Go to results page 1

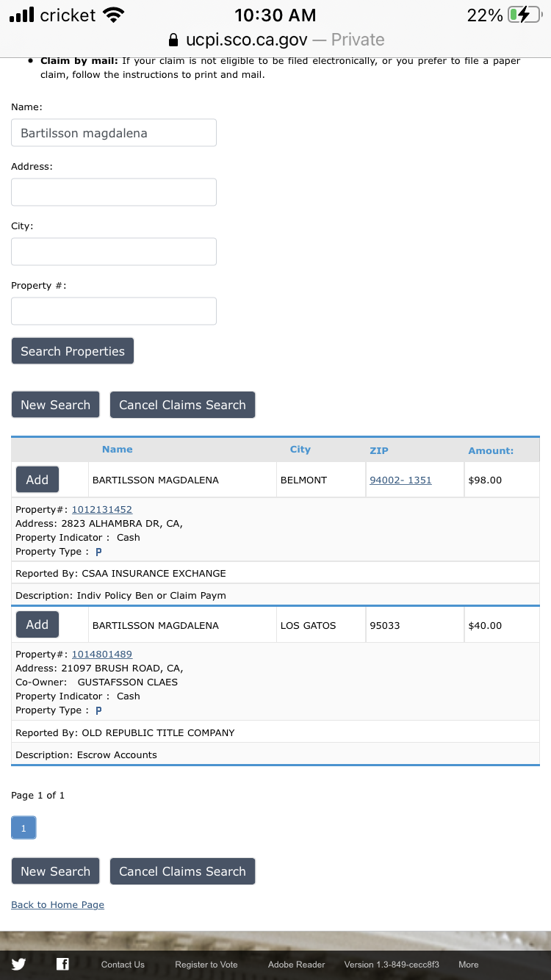(24, 828)
